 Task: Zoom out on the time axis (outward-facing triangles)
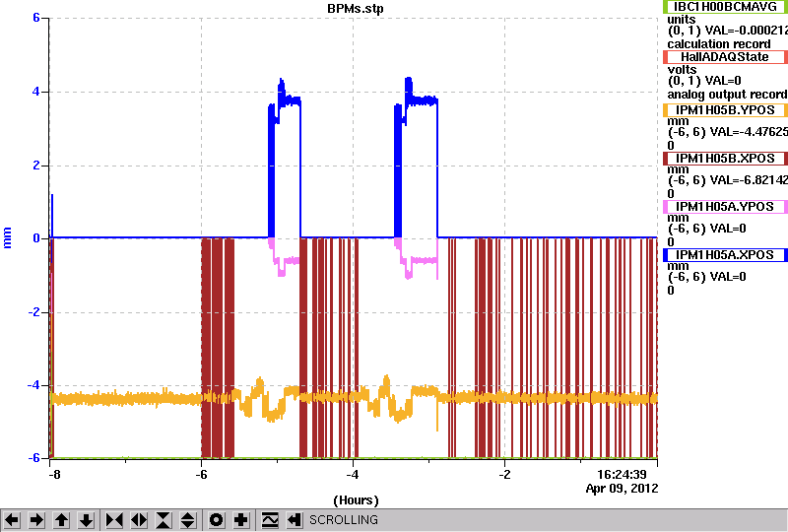click(139, 519)
